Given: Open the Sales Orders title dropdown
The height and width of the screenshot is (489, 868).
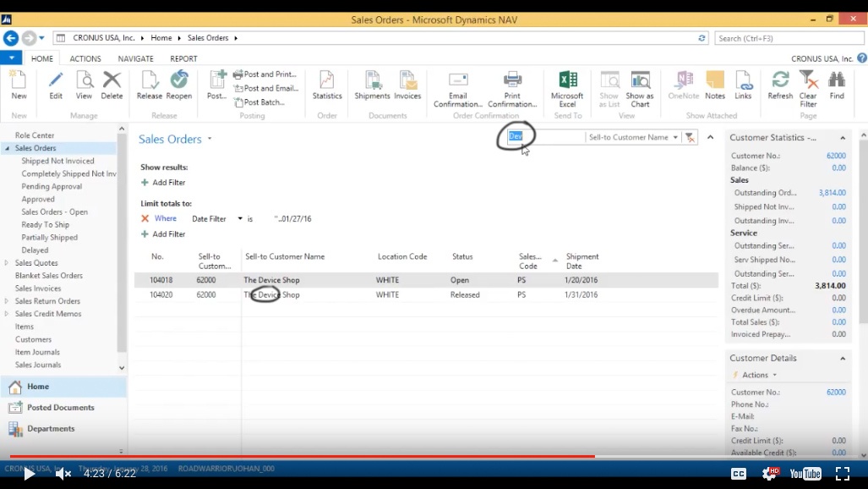Looking at the screenshot, I should (x=210, y=139).
